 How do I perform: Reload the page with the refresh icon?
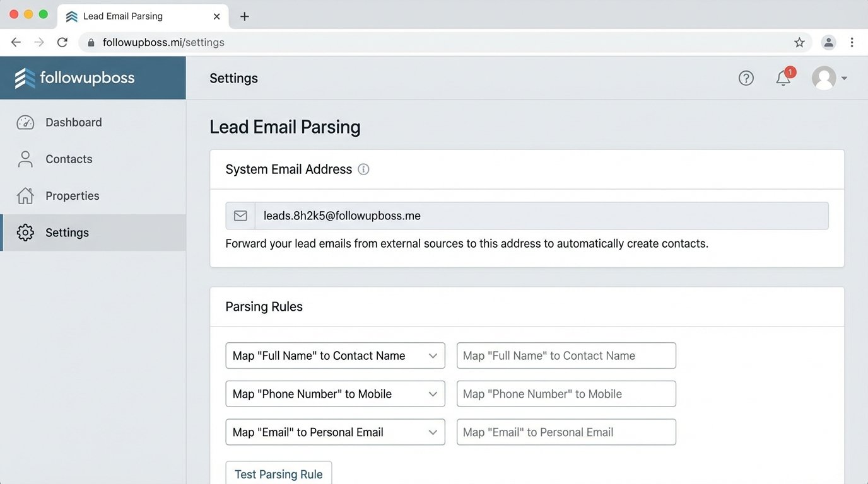pos(62,42)
